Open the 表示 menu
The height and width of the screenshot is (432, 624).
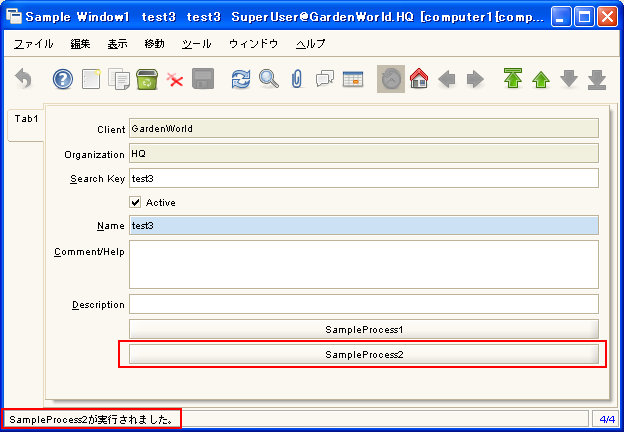[117, 44]
